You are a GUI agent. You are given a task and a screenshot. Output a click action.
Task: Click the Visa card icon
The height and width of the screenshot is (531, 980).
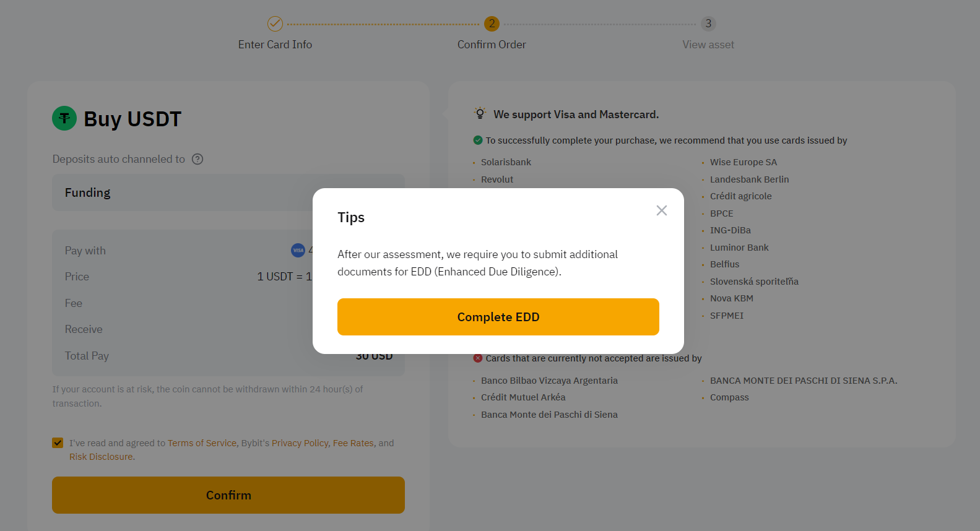point(298,250)
